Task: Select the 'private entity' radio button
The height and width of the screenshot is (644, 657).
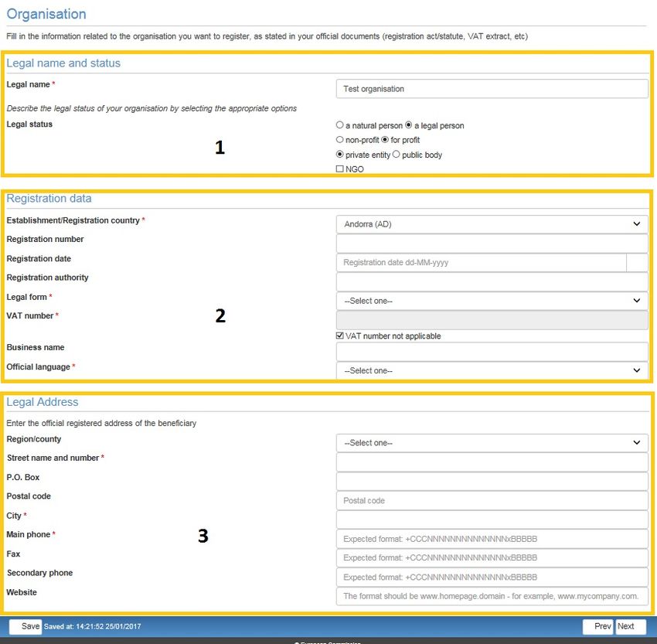Action: click(340, 154)
